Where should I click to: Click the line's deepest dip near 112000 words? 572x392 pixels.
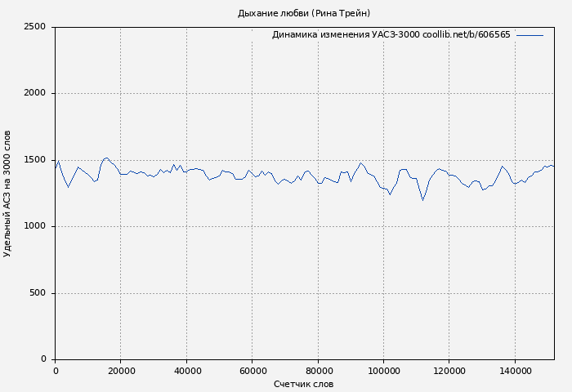(x=422, y=200)
